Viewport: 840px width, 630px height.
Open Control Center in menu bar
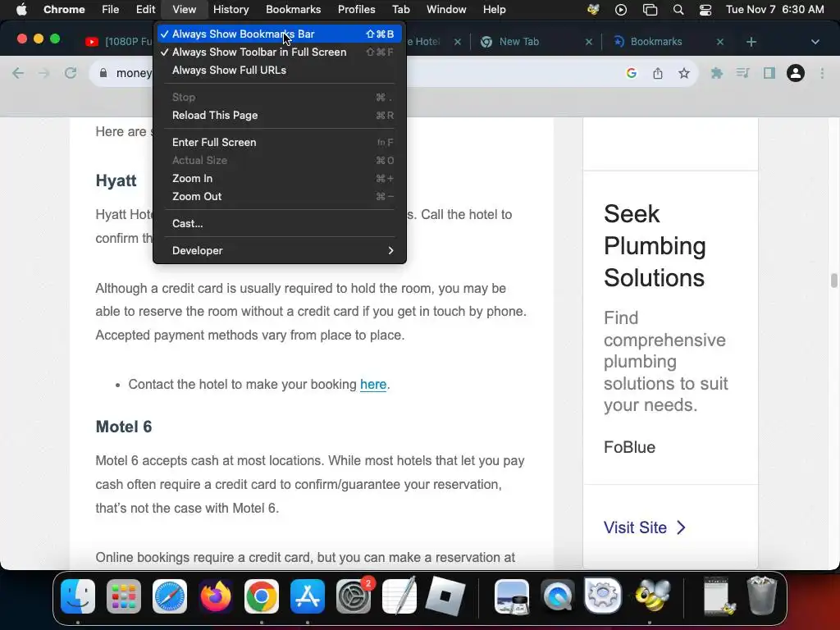coord(705,10)
